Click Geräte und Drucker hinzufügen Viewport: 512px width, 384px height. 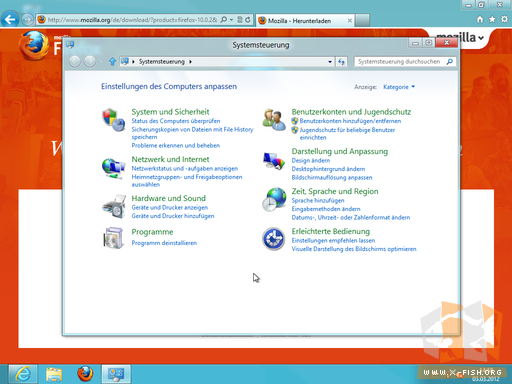(x=173, y=216)
